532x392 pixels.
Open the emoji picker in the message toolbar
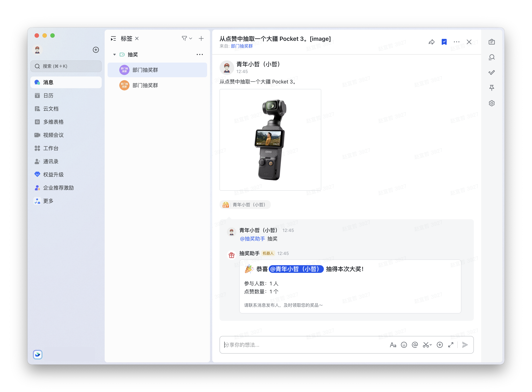(x=404, y=345)
